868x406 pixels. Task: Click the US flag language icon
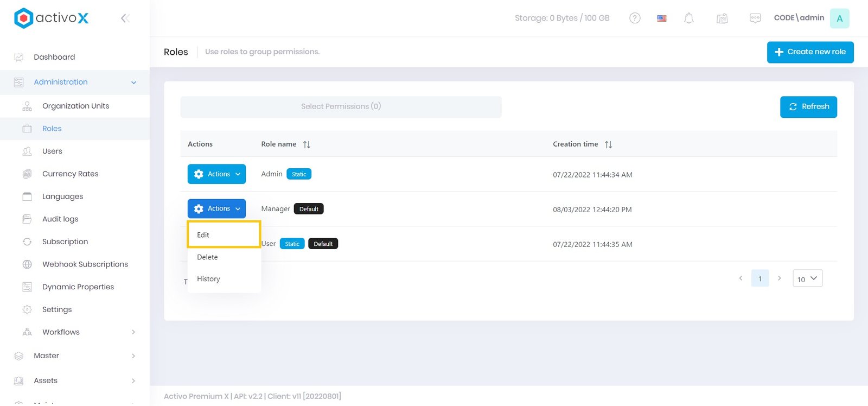(x=662, y=18)
